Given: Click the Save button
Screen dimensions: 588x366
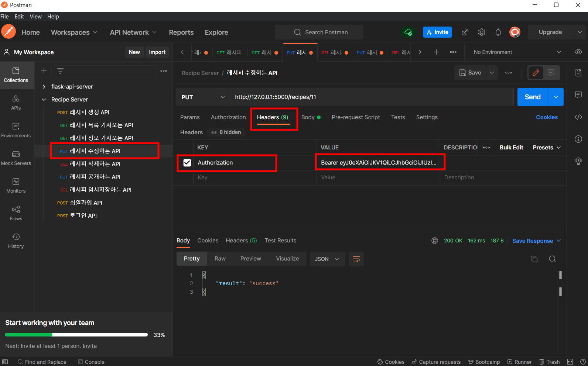Looking at the screenshot, I should point(471,73).
